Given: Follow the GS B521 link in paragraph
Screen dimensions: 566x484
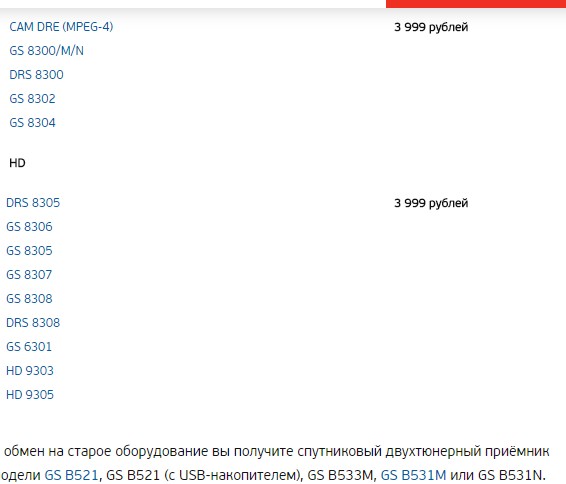Looking at the screenshot, I should point(71,475).
